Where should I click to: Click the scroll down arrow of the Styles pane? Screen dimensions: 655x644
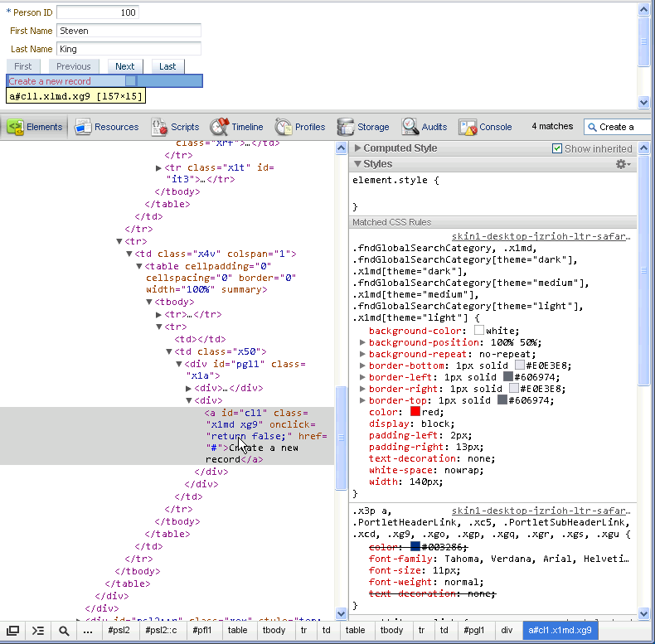(x=643, y=613)
